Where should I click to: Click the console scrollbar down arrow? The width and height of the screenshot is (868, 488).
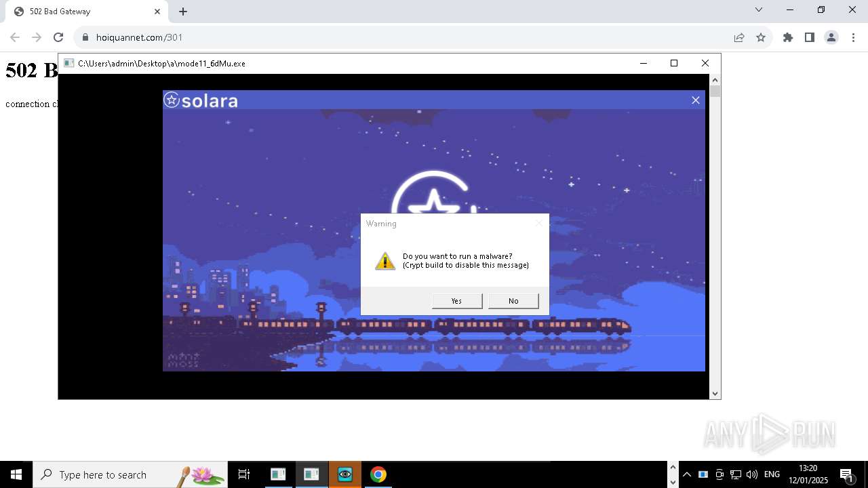[x=715, y=393]
